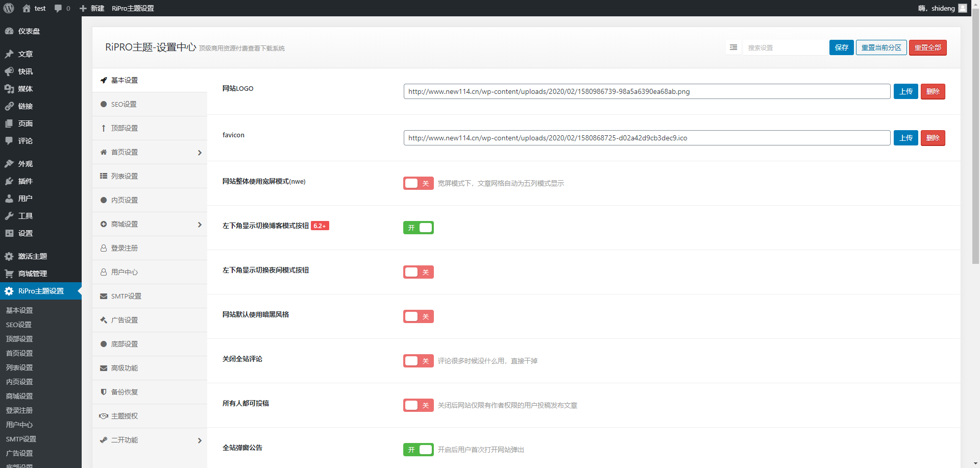The image size is (980, 468).
Task: Open the 商城管理 cart icon
Action: click(x=9, y=274)
